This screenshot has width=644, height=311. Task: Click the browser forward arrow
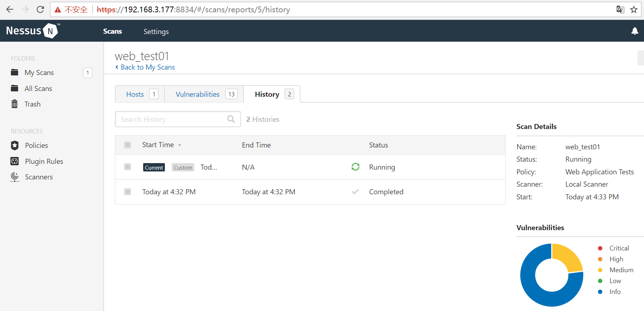coord(25,9)
